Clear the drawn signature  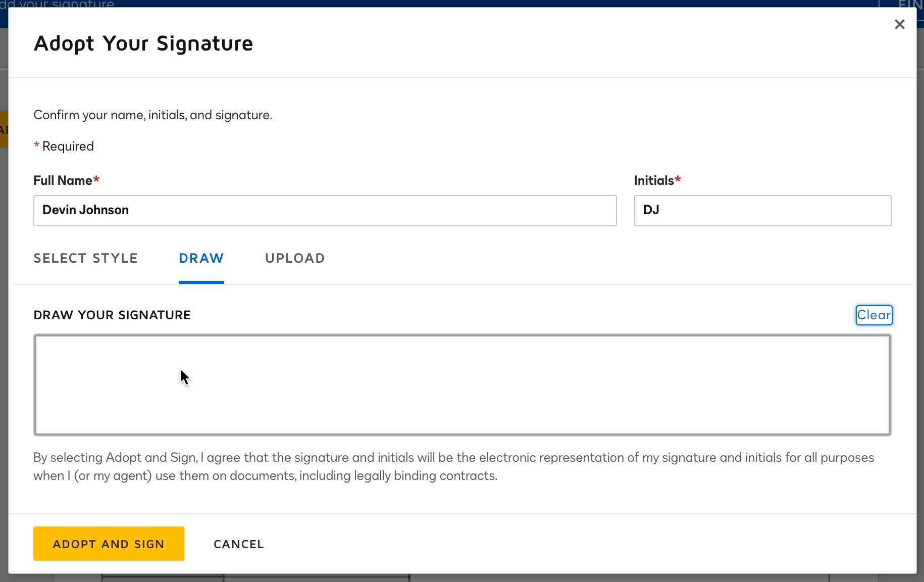click(x=874, y=315)
